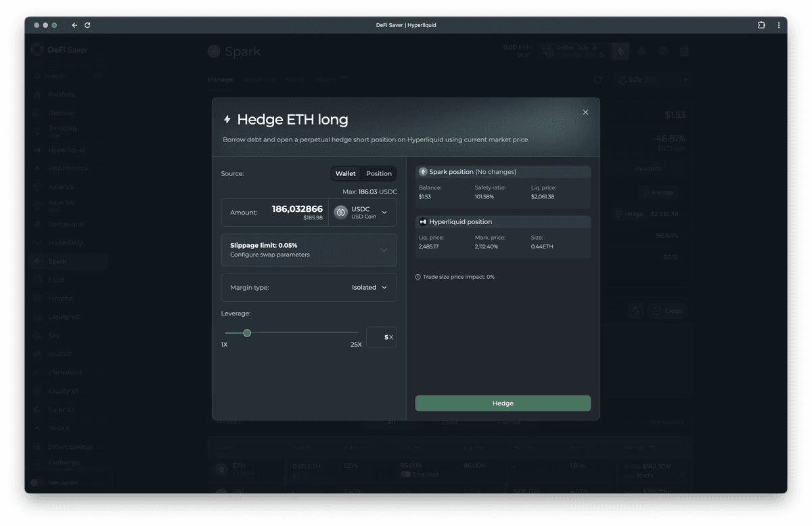Open Euler V2 protocol in sidebar
This screenshot has height=526, width=812.
click(x=61, y=410)
